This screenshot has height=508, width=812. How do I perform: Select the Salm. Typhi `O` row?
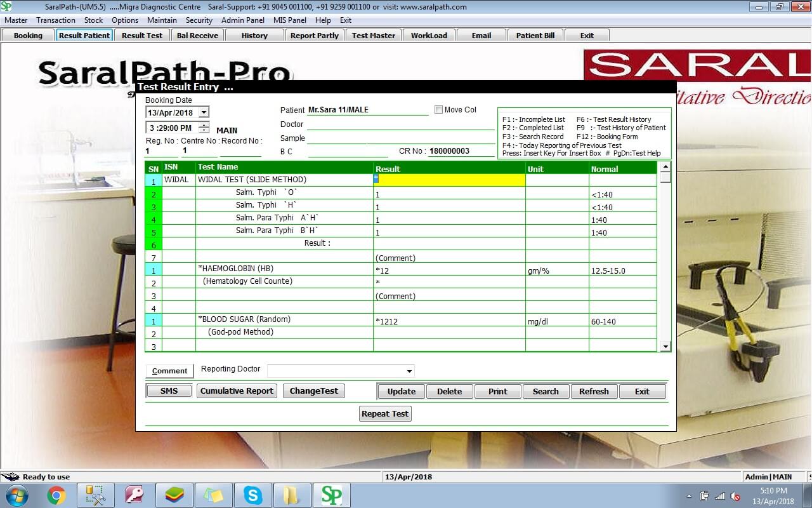tap(402, 193)
